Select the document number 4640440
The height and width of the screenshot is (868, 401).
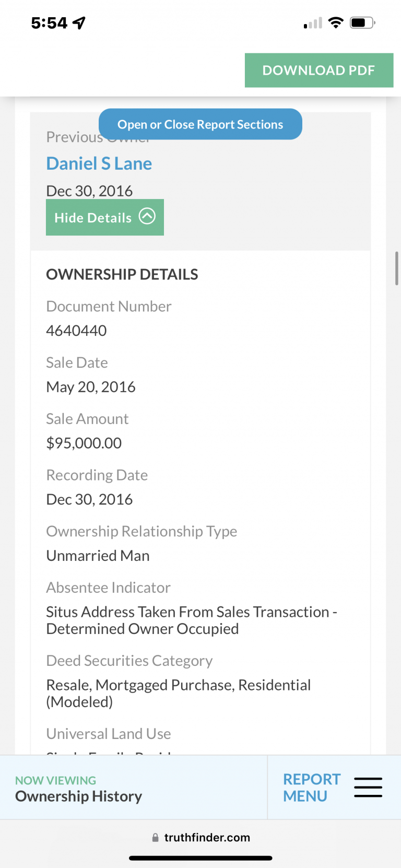tap(76, 331)
